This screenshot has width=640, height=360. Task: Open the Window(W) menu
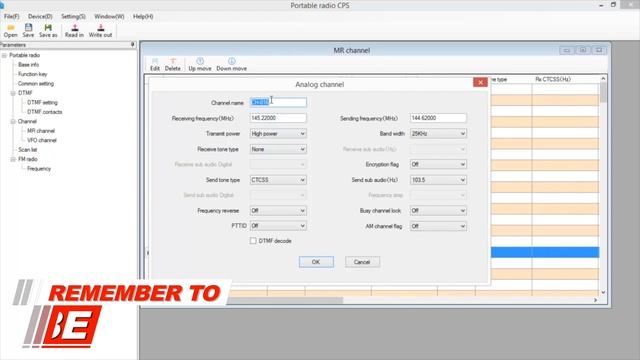tap(109, 16)
